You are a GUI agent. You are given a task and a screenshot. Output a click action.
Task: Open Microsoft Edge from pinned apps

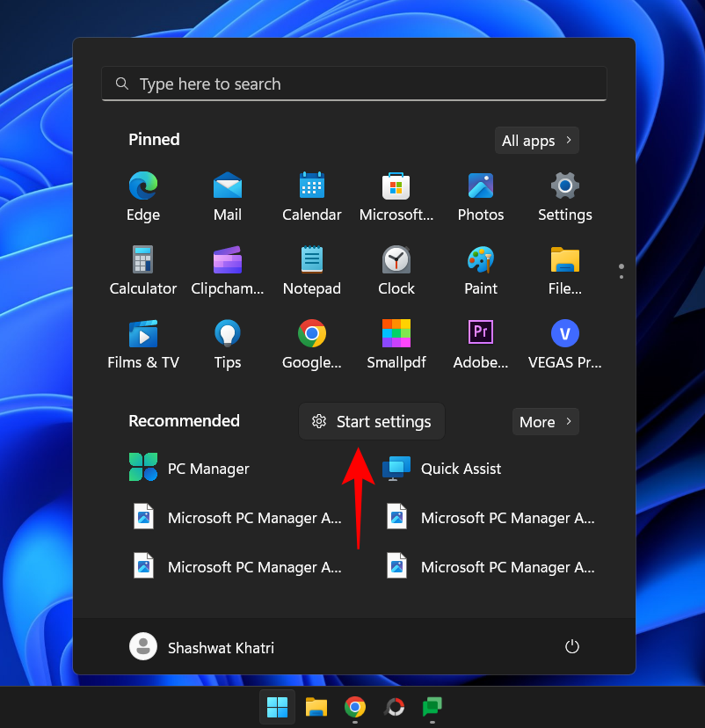pyautogui.click(x=142, y=195)
